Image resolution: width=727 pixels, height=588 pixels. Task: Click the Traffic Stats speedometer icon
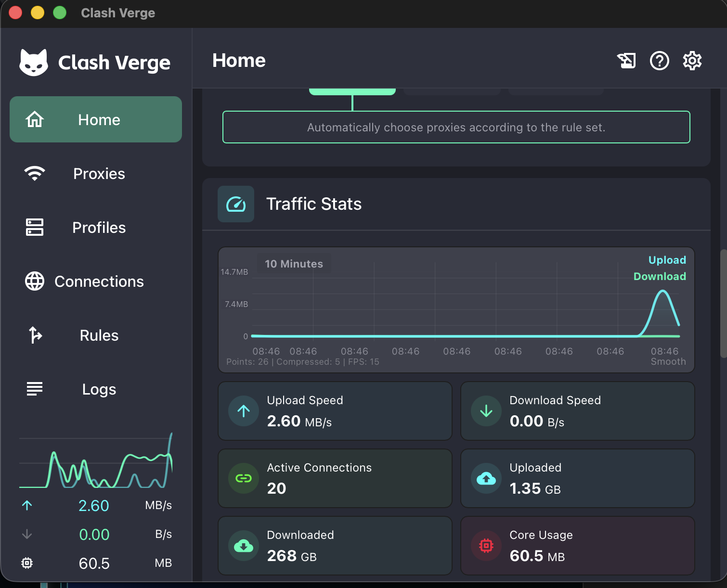click(x=236, y=204)
